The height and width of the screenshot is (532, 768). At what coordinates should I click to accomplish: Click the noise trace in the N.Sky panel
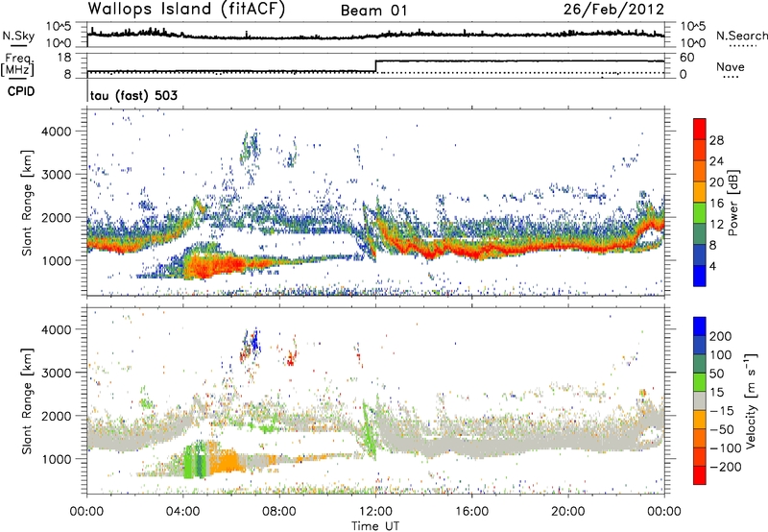(x=375, y=35)
